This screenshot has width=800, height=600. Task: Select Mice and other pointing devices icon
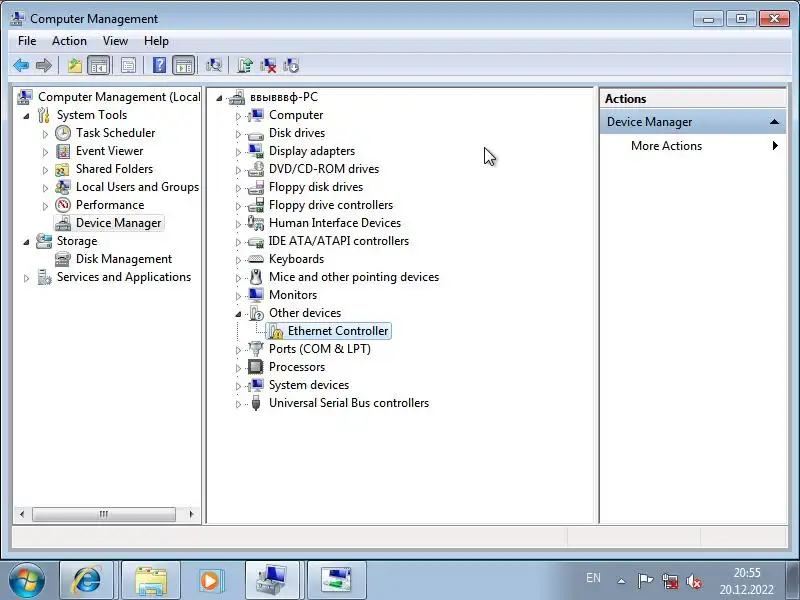point(256,277)
